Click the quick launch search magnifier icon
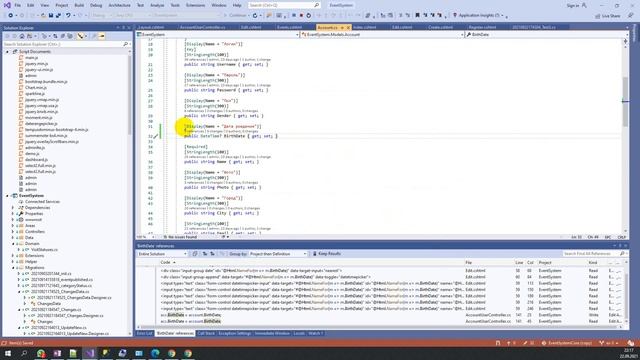The image size is (640, 360). [316, 5]
